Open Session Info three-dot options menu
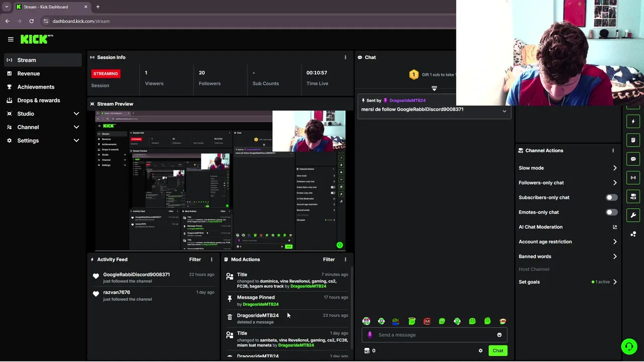Screen dimensions: 644x362 point(345,57)
